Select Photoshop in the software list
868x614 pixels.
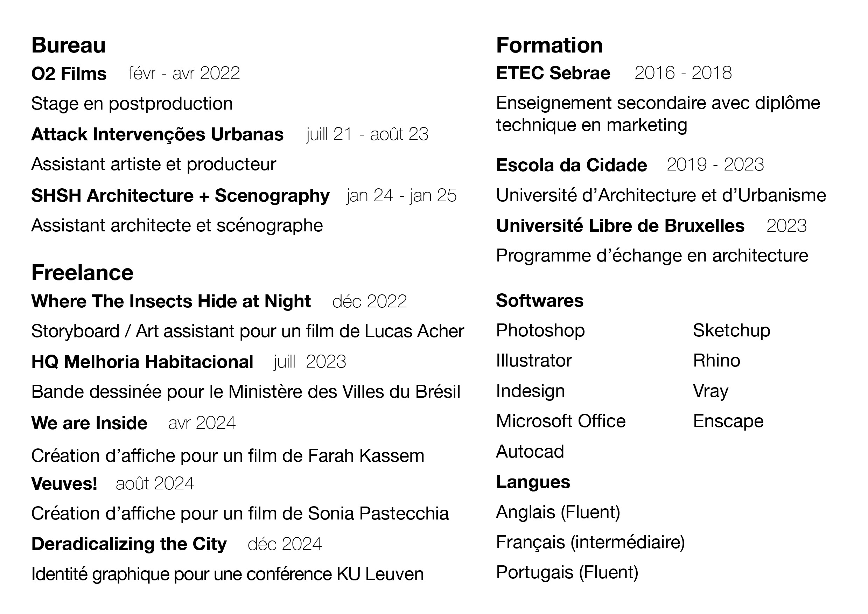click(x=540, y=331)
